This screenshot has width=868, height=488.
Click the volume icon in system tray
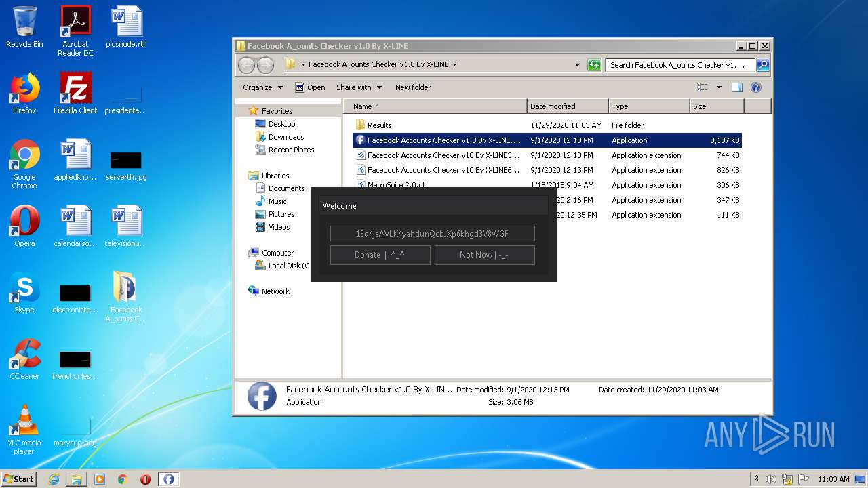point(771,479)
